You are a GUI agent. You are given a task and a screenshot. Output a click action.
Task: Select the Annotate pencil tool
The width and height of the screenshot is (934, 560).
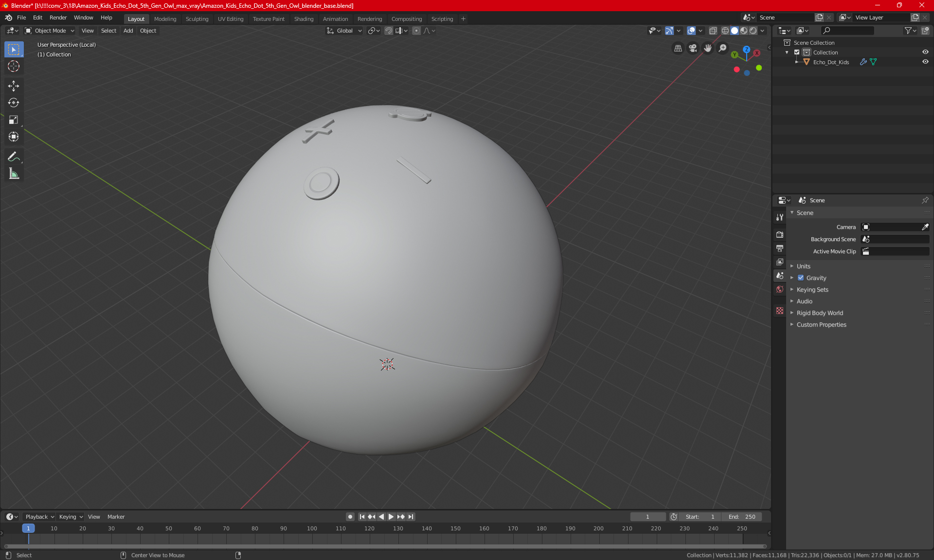(14, 157)
